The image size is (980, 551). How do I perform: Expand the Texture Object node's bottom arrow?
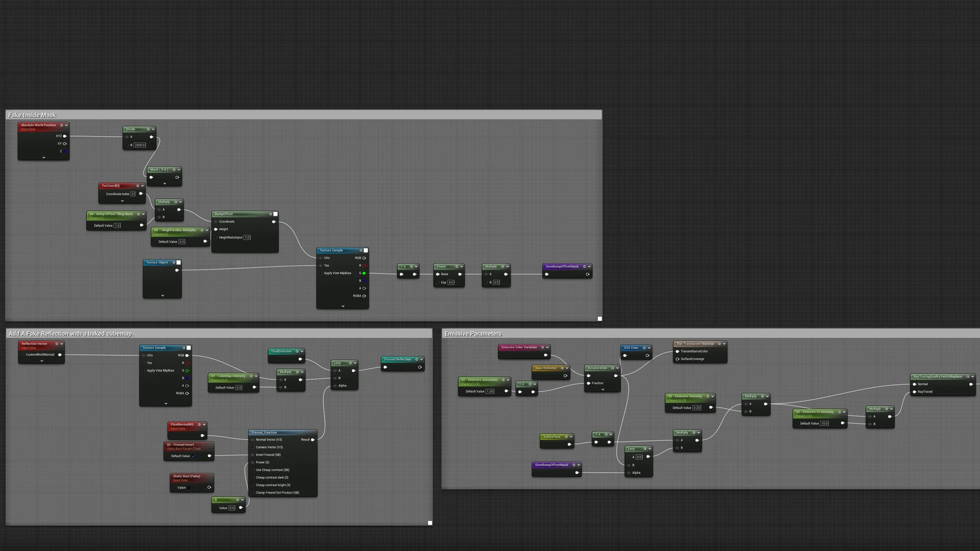click(x=162, y=295)
